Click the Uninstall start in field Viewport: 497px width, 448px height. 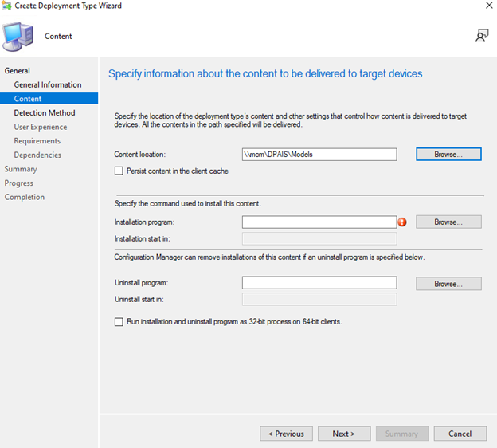point(319,299)
